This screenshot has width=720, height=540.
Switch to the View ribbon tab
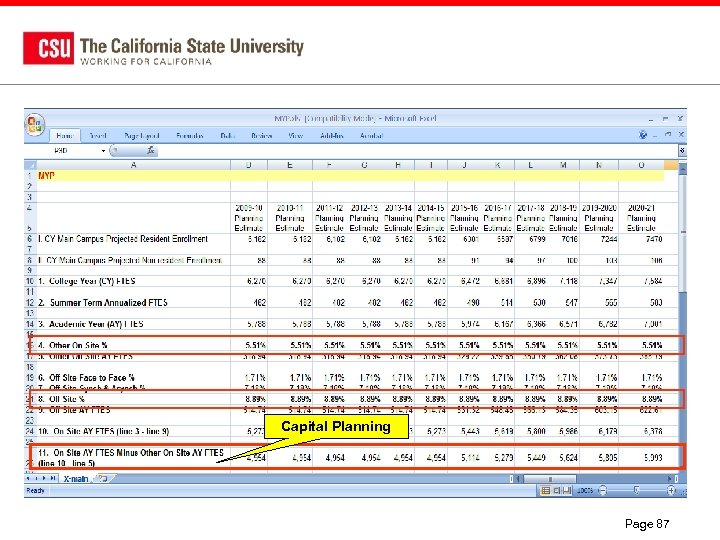click(296, 135)
